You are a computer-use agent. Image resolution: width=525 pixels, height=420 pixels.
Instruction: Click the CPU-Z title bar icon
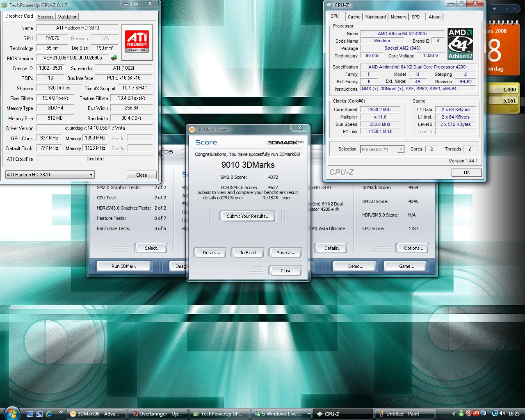pos(330,5)
